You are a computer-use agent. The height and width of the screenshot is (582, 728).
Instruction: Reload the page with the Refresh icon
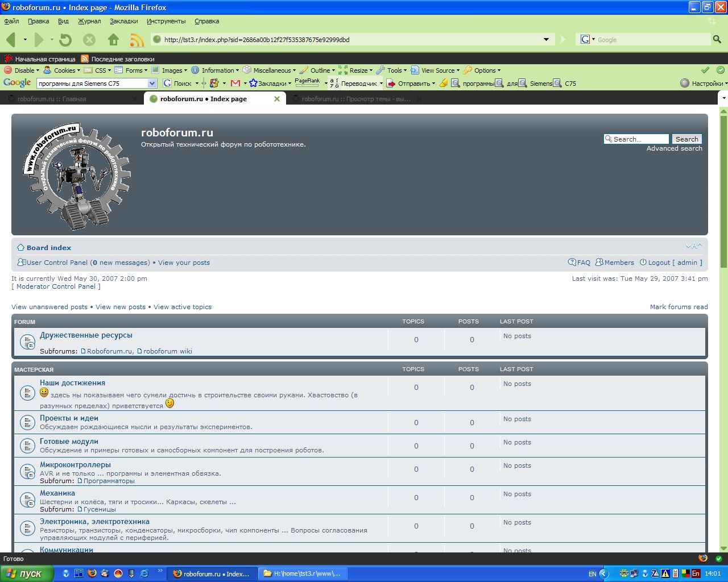65,40
